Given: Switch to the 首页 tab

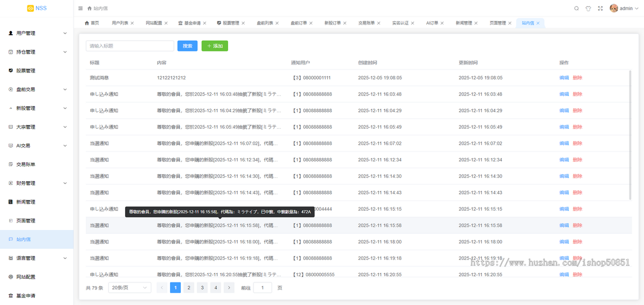Looking at the screenshot, I should coord(92,23).
